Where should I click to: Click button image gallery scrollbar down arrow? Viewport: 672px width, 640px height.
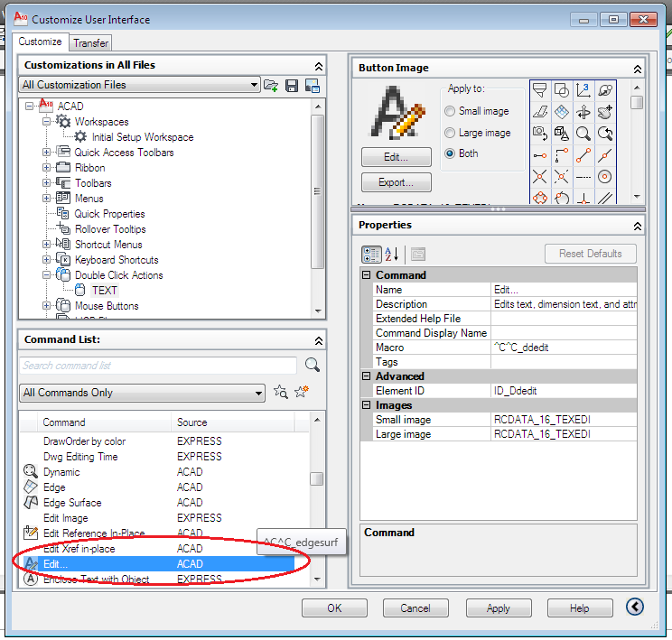pos(637,197)
